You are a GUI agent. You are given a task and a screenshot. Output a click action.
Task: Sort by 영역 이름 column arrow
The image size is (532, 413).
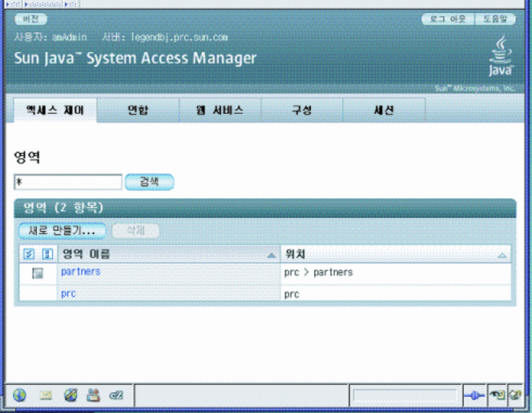point(272,255)
